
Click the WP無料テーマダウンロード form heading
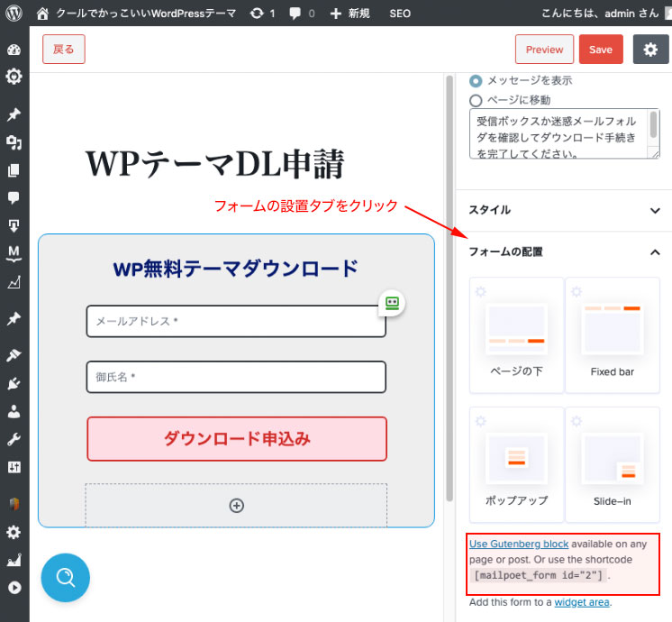coord(235,269)
